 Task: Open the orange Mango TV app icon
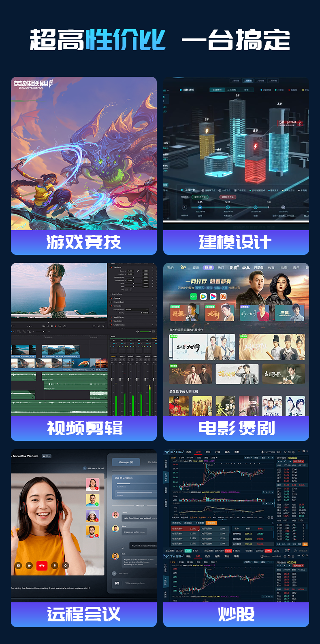pos(223,297)
